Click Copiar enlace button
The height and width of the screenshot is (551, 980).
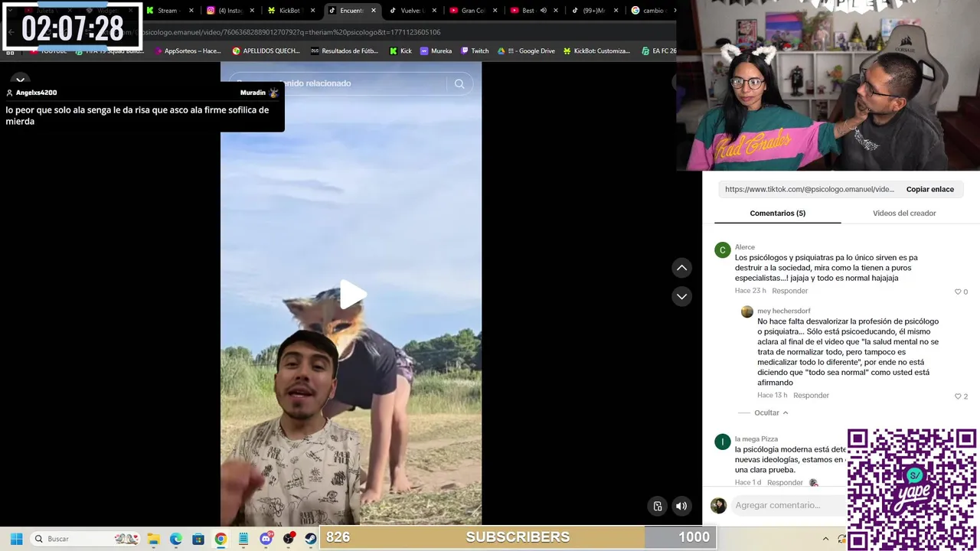click(930, 189)
